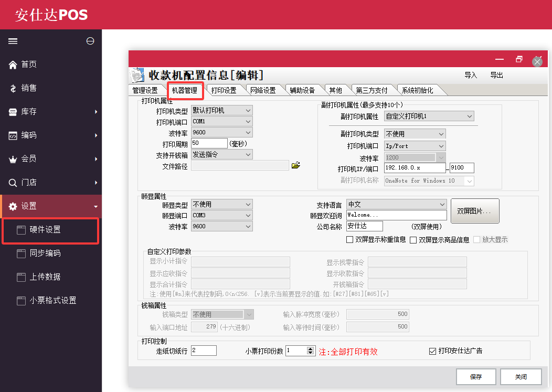This screenshot has width=552, height=392.
Task: Click the 小票格式设置 window icon
Action: coord(21,301)
